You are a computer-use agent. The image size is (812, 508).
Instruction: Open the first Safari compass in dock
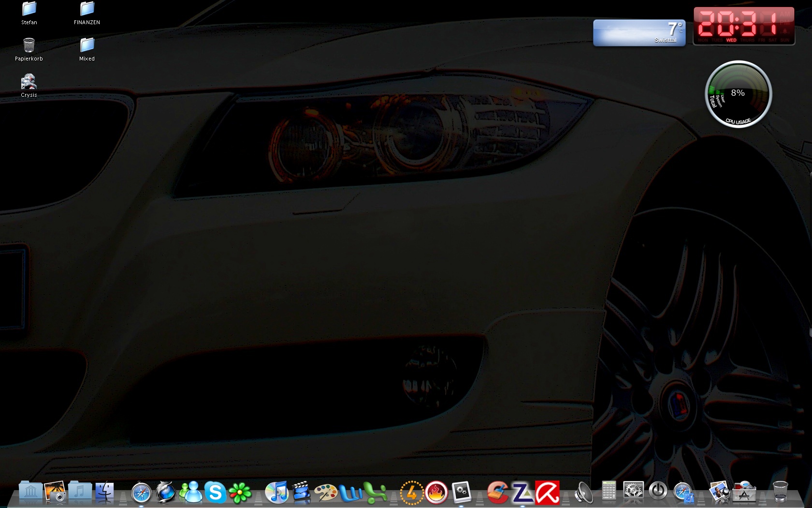[142, 493]
